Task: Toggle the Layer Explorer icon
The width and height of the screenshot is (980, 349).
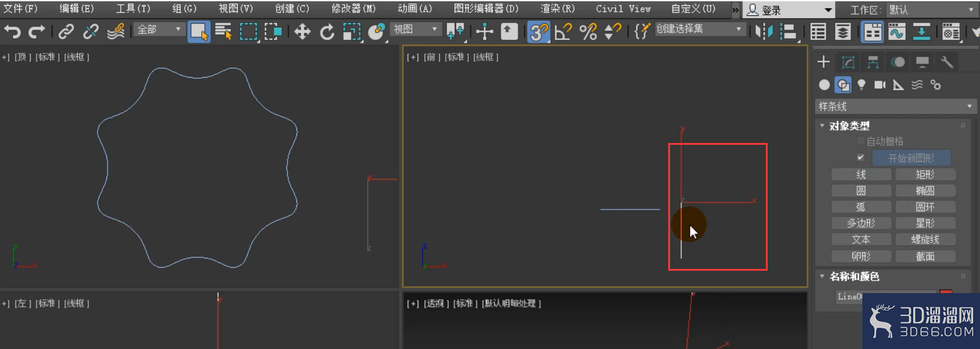Action: [x=842, y=31]
